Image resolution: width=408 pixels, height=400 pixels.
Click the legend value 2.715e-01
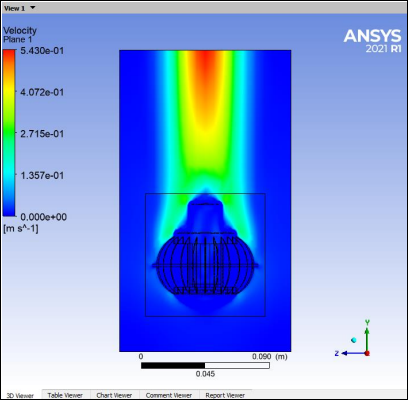pos(42,134)
